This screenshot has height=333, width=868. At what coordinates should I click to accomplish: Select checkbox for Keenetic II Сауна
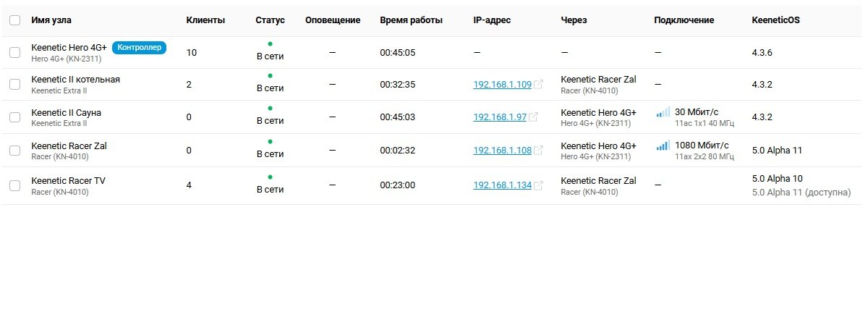point(14,117)
